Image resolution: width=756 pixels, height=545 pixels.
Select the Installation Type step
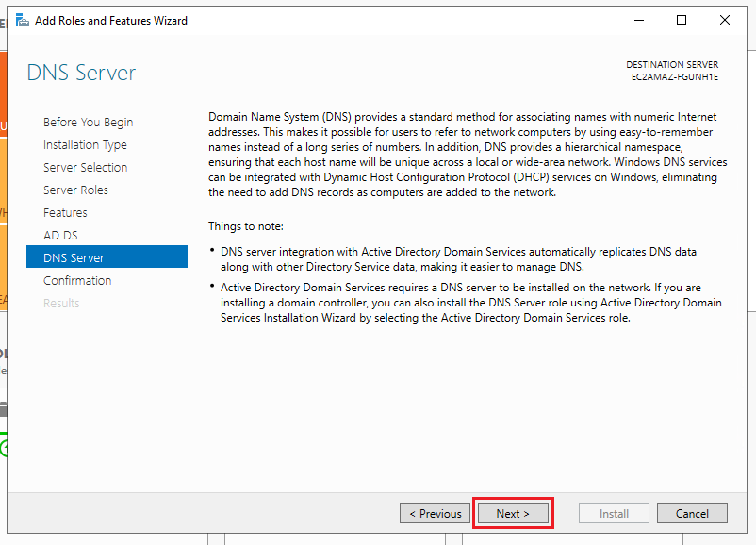pyautogui.click(x=85, y=144)
